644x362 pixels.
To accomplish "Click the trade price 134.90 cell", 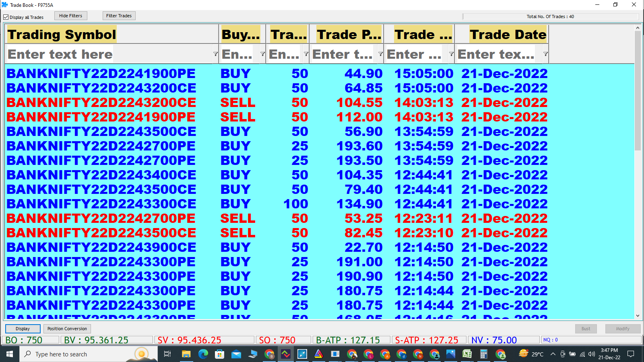I will (x=359, y=204).
